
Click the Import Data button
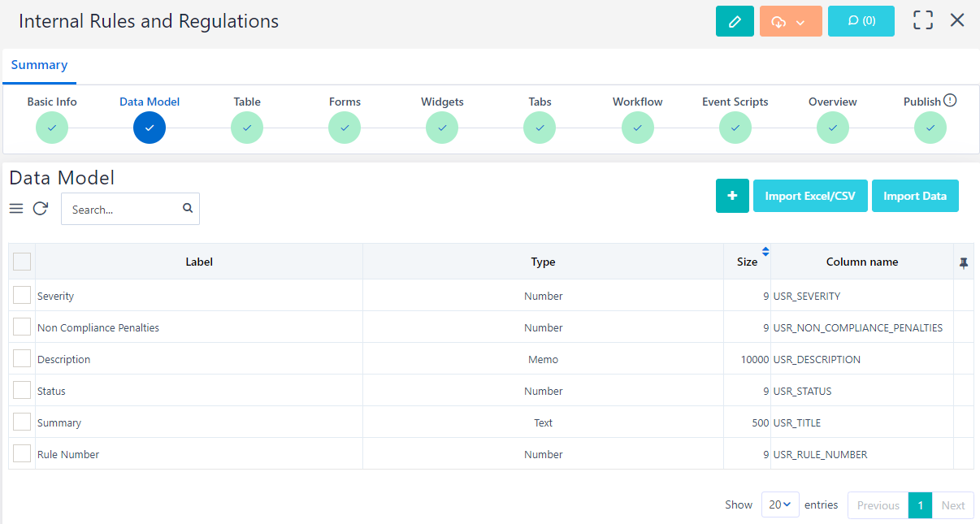click(914, 196)
